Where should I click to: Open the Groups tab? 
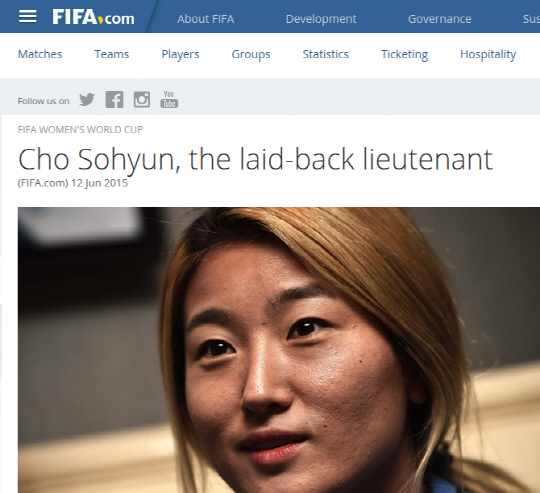251,54
